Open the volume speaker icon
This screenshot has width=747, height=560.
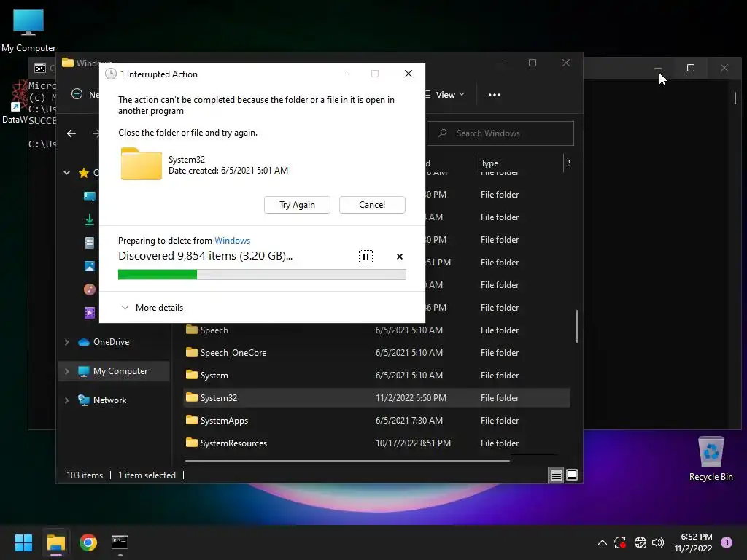658,542
